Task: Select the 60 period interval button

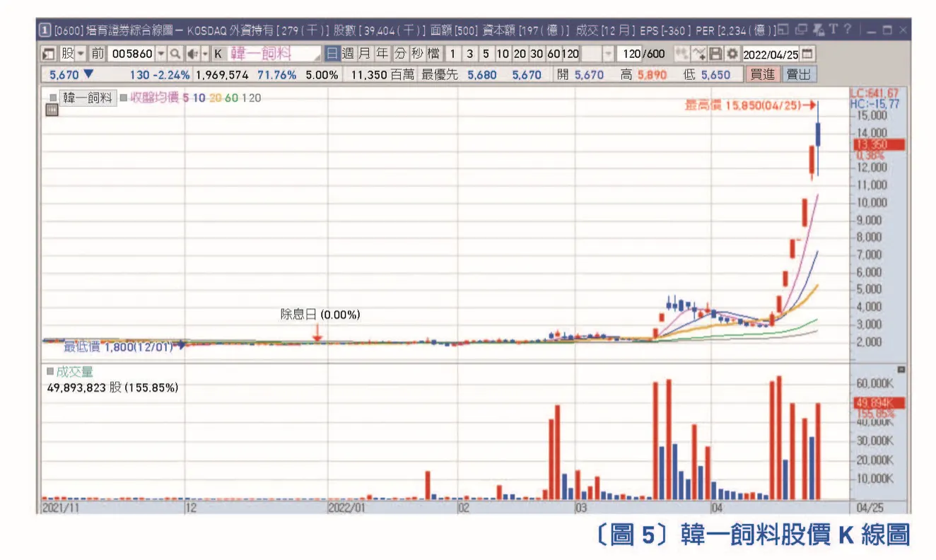Action: (554, 54)
